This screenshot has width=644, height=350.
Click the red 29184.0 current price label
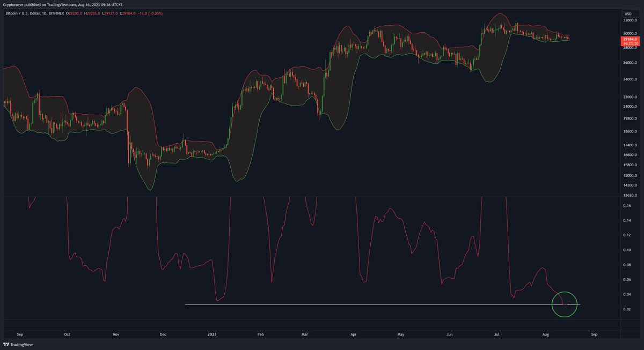pyautogui.click(x=630, y=40)
